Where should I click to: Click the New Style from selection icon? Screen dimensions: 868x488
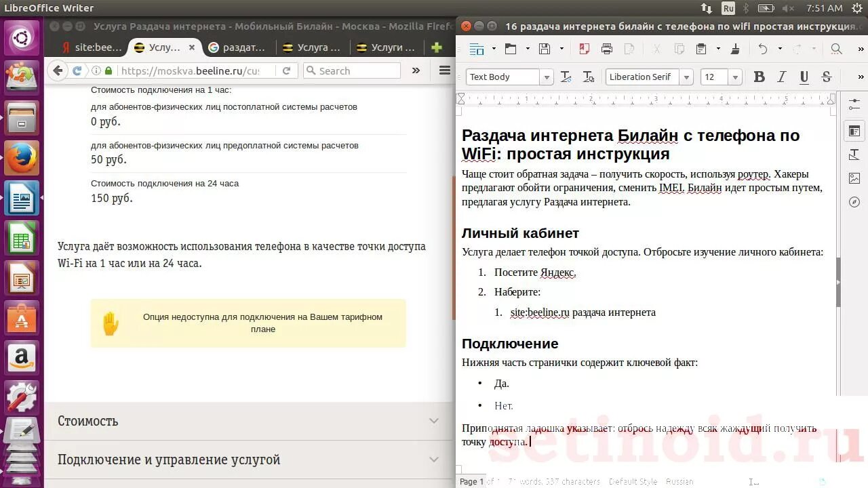589,77
